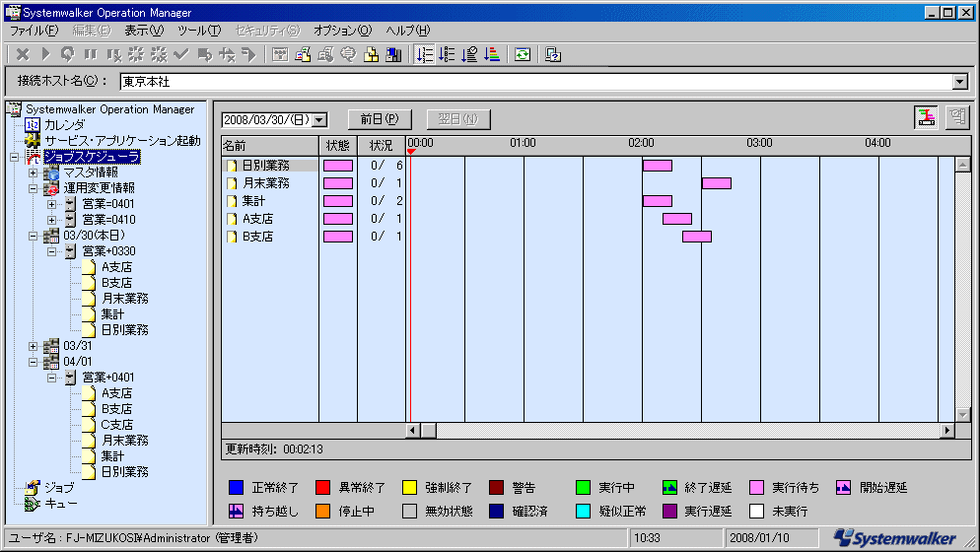Click the 営業=0410 server icon in tree

[70, 220]
